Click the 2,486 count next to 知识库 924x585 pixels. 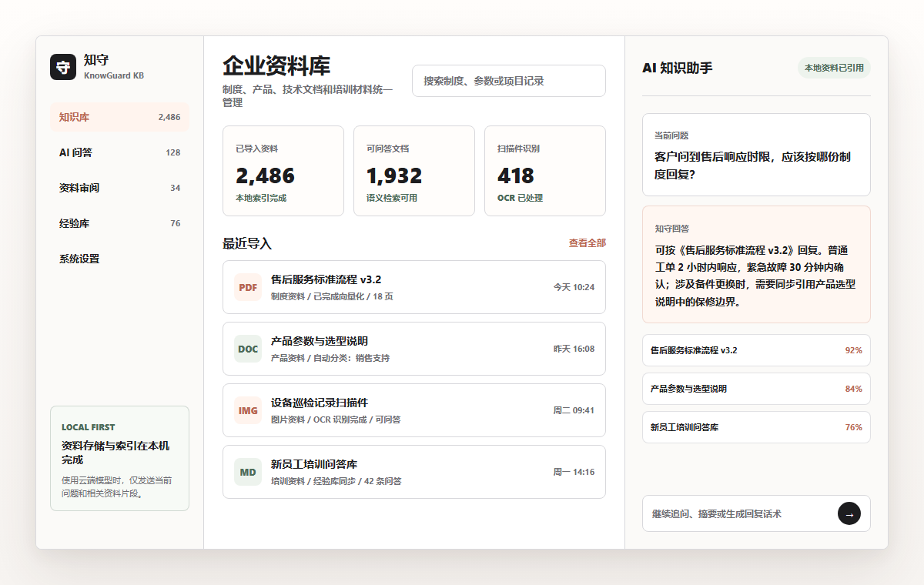[x=169, y=117]
